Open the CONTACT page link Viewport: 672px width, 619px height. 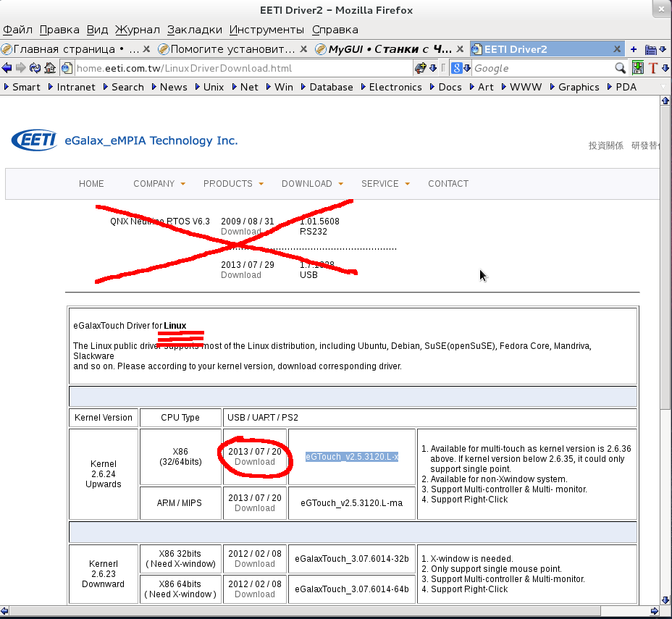[x=448, y=184]
